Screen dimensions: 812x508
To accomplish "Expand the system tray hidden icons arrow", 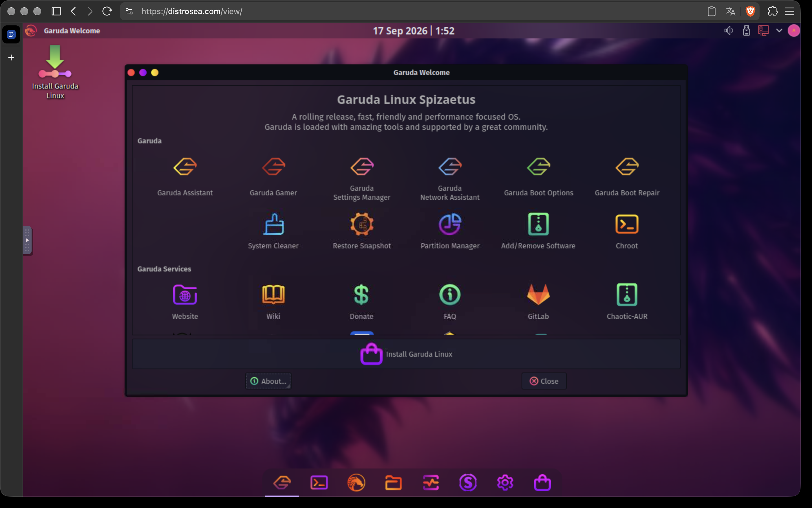I will tap(779, 30).
